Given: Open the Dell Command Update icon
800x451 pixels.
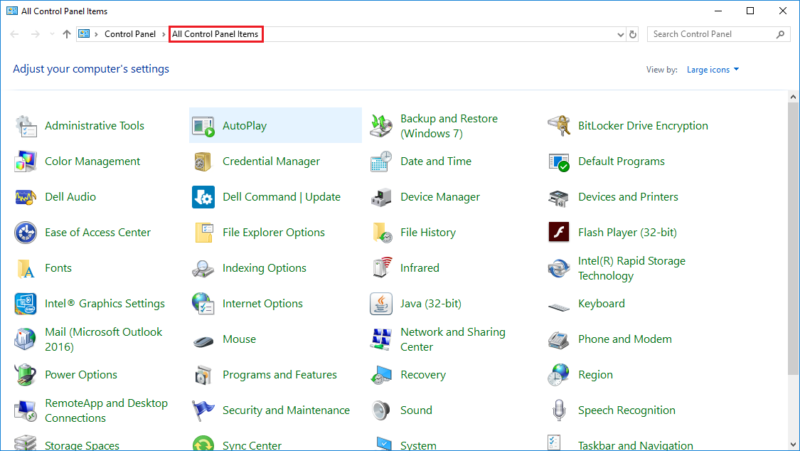Looking at the screenshot, I should tap(203, 197).
